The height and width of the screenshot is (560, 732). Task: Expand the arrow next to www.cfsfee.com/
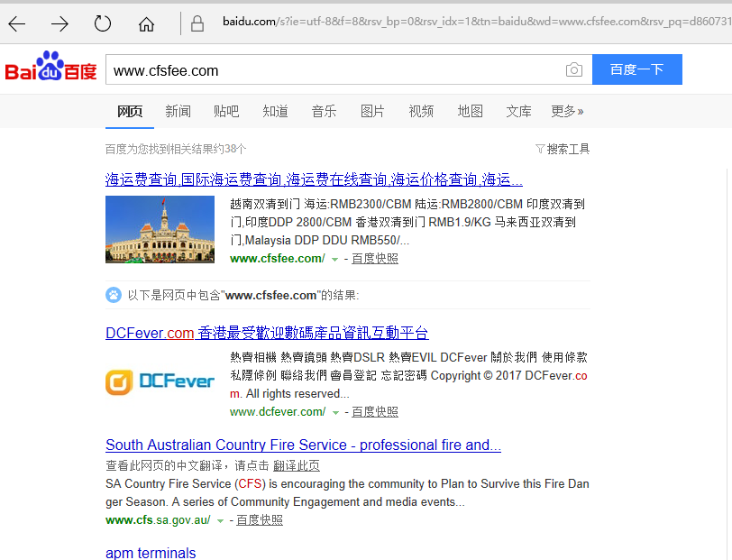(334, 259)
